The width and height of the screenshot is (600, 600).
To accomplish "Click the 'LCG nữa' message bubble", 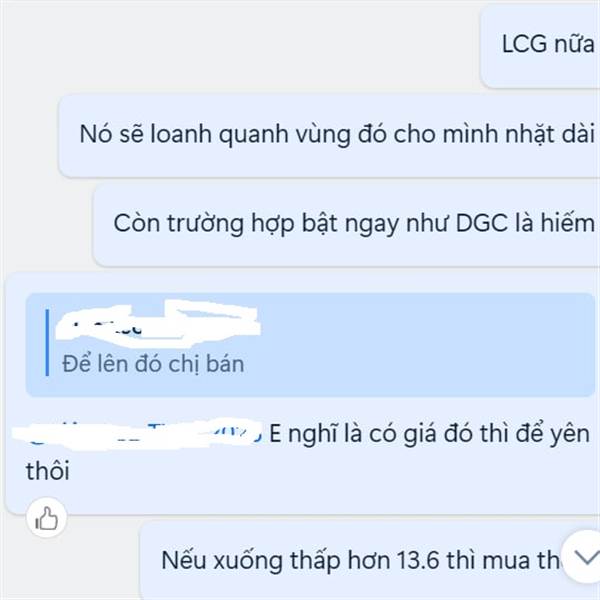I will coord(540,46).
